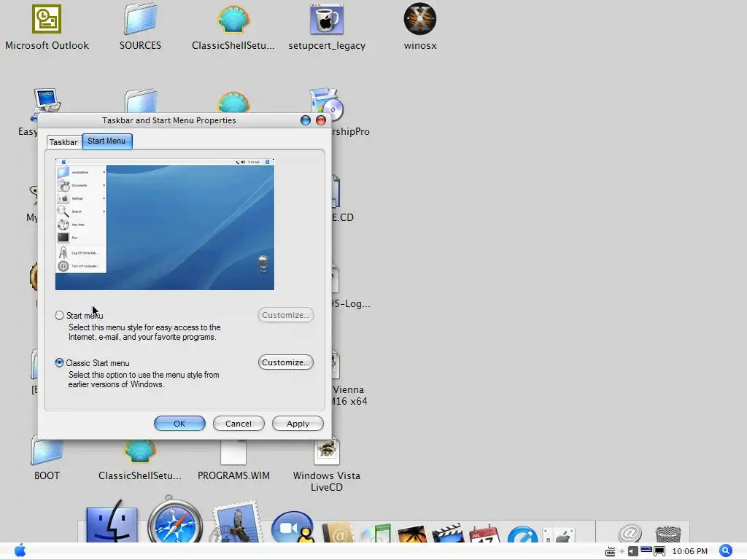Screen dimensions: 747x560
Task: Click the keyboard icon in system tray
Action: pyautogui.click(x=611, y=552)
